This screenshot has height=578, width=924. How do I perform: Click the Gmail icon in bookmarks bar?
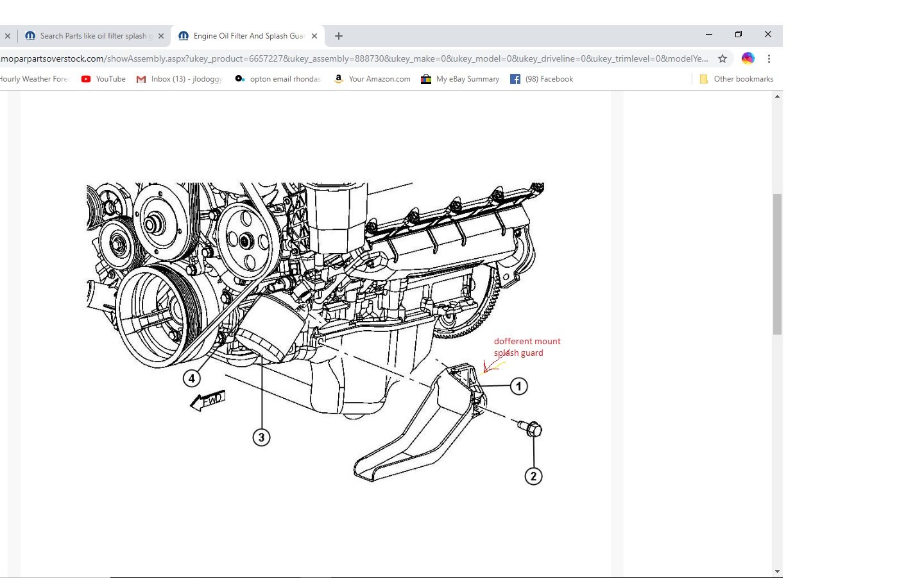click(141, 79)
